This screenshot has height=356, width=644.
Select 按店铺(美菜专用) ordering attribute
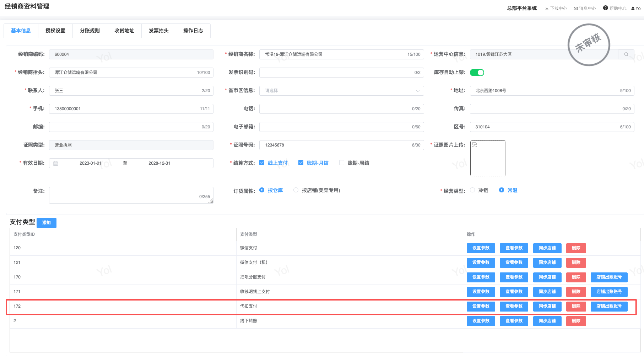pos(296,190)
